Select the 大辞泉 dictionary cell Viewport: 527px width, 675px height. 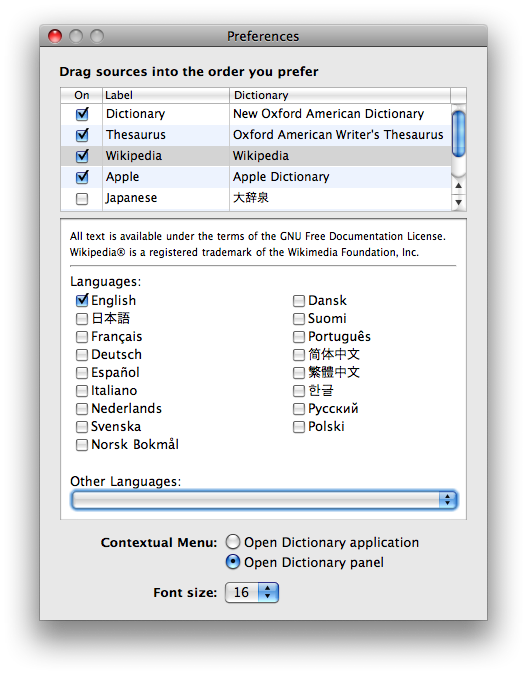340,198
